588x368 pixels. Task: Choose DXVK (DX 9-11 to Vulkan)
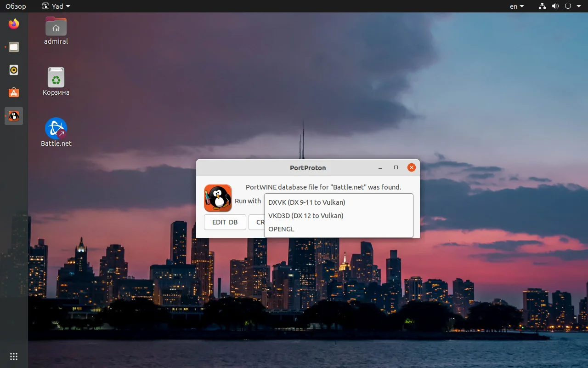click(x=339, y=202)
